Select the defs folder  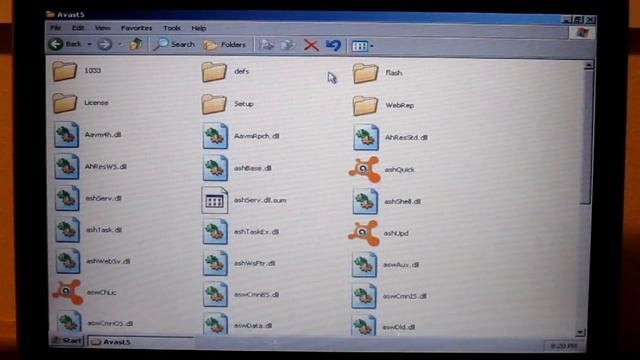coord(214,71)
